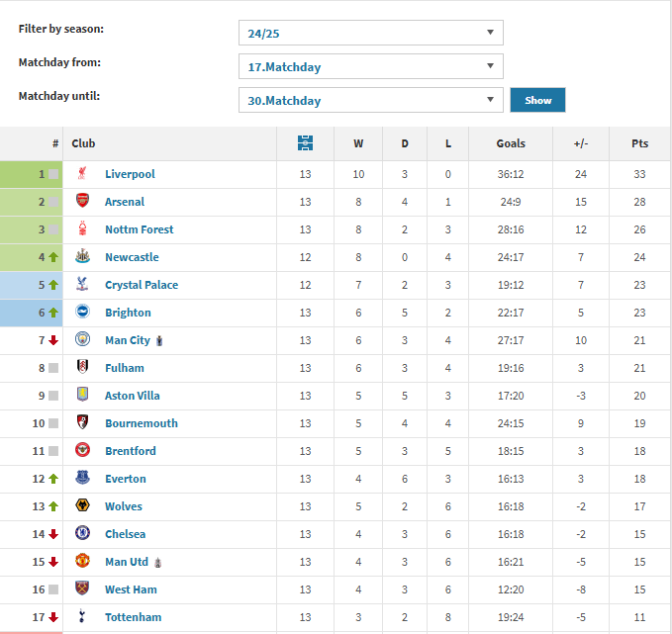Screen dimensions: 672x634
Task: Click the green position cell for rank 1
Action: 32,174
